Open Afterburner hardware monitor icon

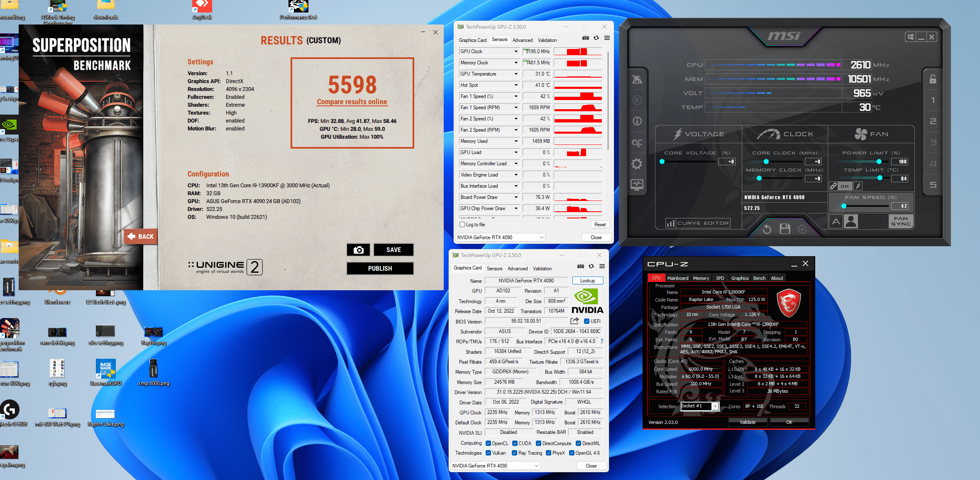637,184
